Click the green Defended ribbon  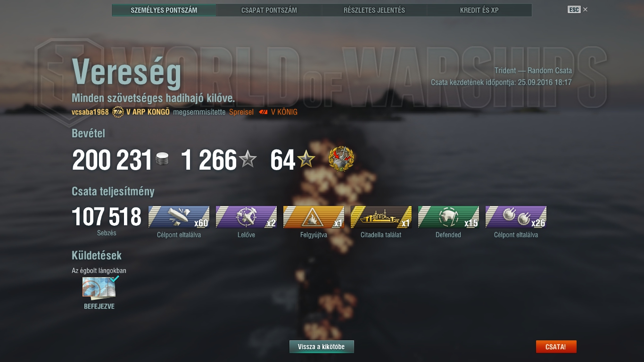coord(448,217)
